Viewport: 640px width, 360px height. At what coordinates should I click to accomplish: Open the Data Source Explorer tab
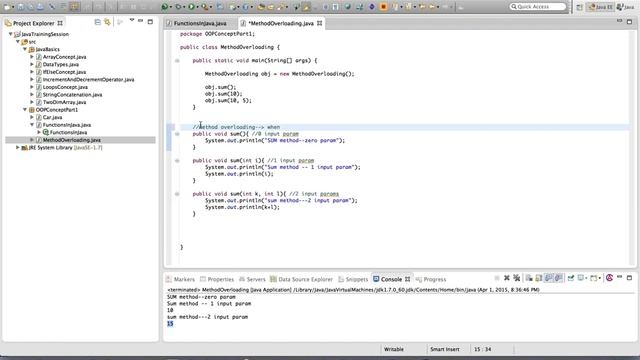click(x=301, y=279)
